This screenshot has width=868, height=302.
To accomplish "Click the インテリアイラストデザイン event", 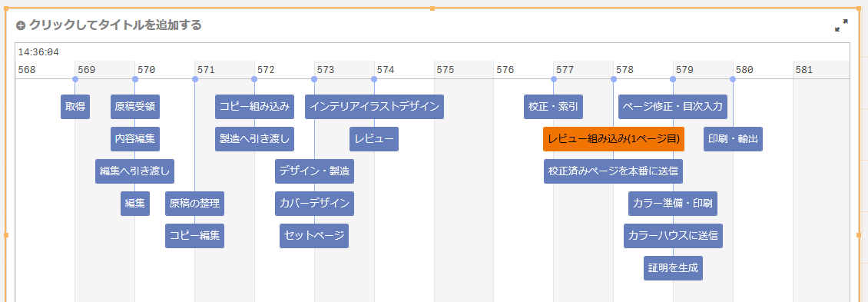I will tap(374, 107).
